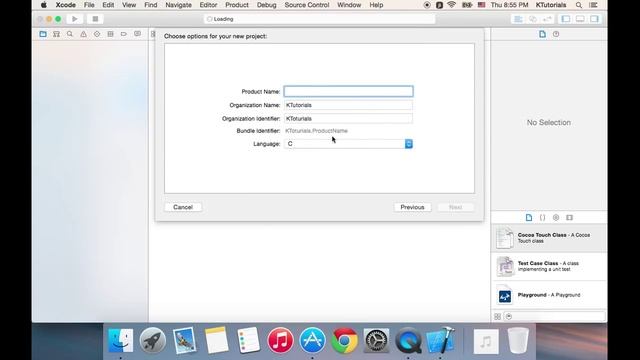The width and height of the screenshot is (640, 360).
Task: Show the File inspector
Action: click(542, 34)
